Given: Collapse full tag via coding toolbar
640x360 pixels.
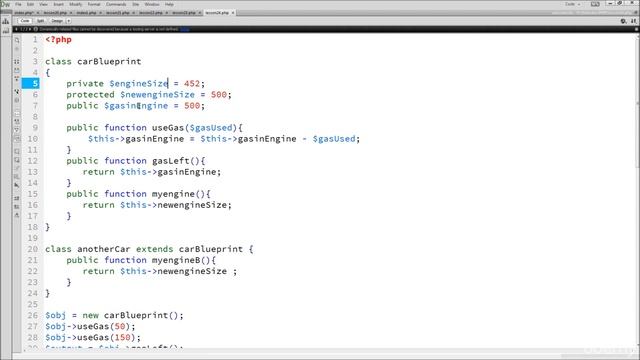Looking at the screenshot, I should [17, 62].
